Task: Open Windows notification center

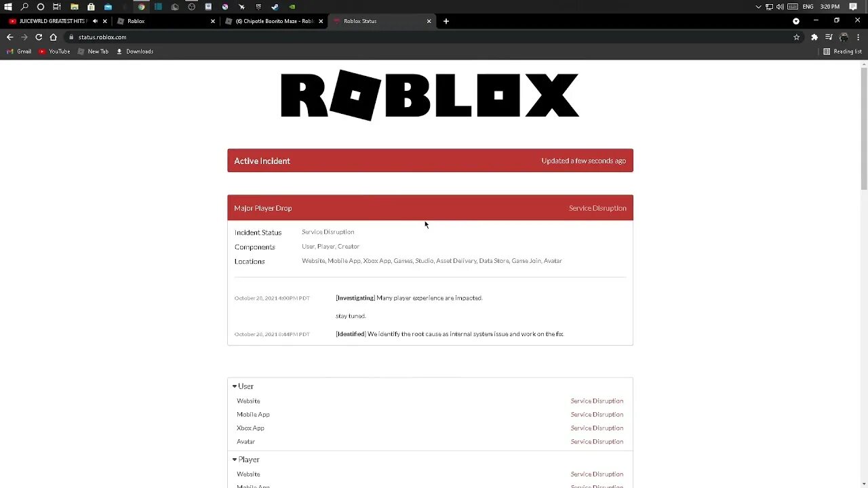Action: 853,7
